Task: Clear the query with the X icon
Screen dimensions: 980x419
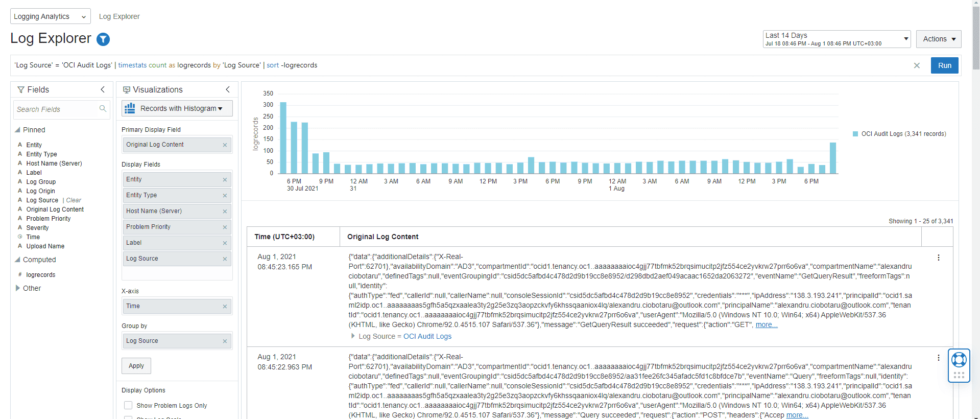Action: (x=917, y=65)
